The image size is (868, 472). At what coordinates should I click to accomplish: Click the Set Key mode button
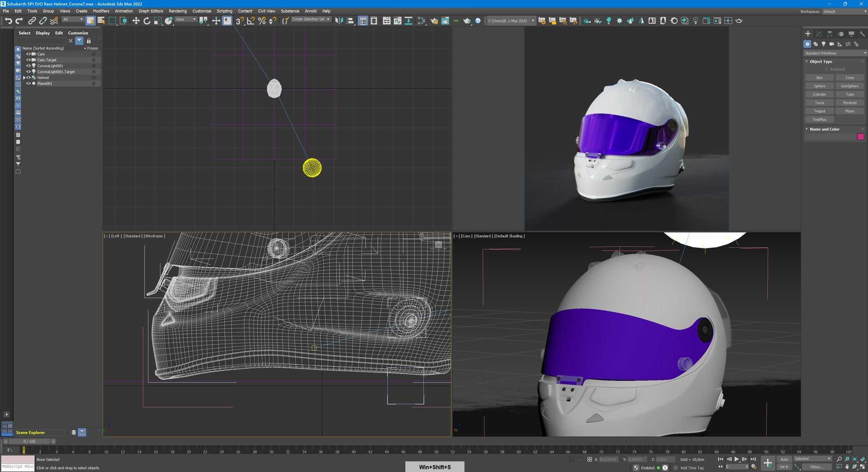pyautogui.click(x=784, y=467)
